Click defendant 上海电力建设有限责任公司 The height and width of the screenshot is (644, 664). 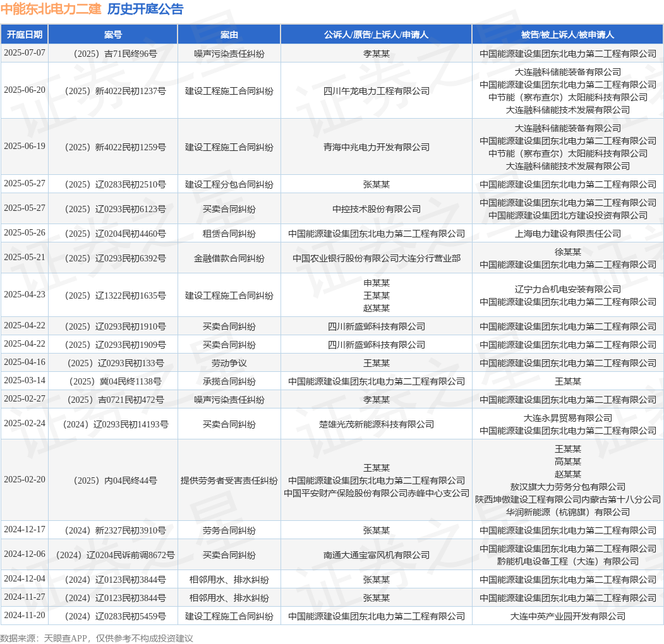click(568, 234)
